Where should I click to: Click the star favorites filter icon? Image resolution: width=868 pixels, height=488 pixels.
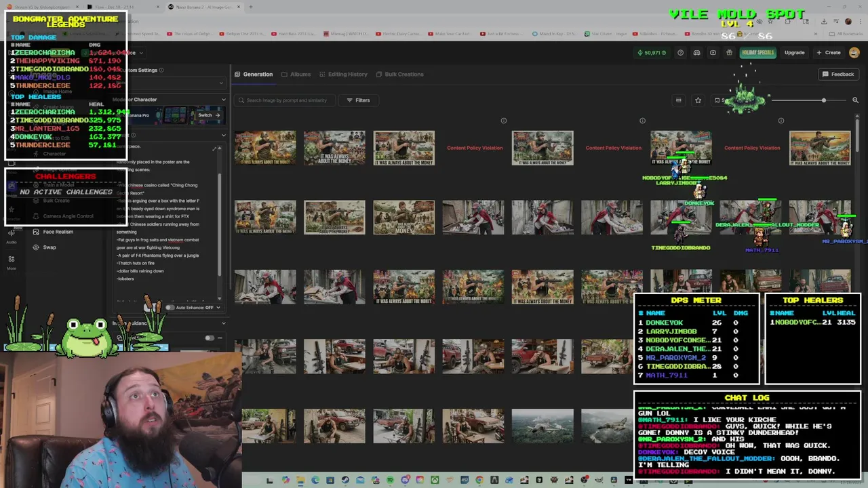click(698, 100)
